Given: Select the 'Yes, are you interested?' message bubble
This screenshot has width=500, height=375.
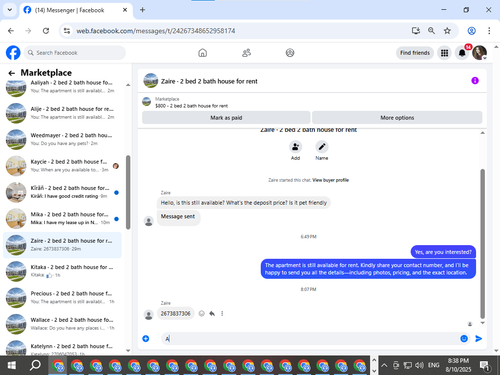Looking at the screenshot, I should 443,252.
